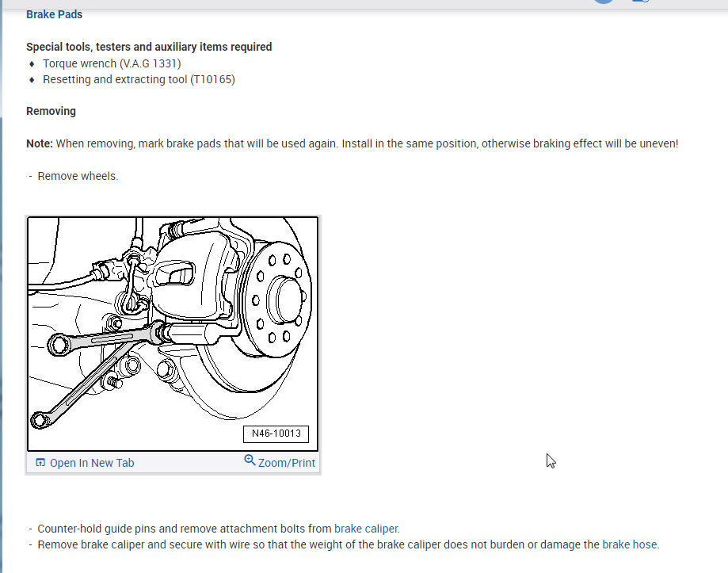Follow the brake hose hyperlink

tap(629, 544)
